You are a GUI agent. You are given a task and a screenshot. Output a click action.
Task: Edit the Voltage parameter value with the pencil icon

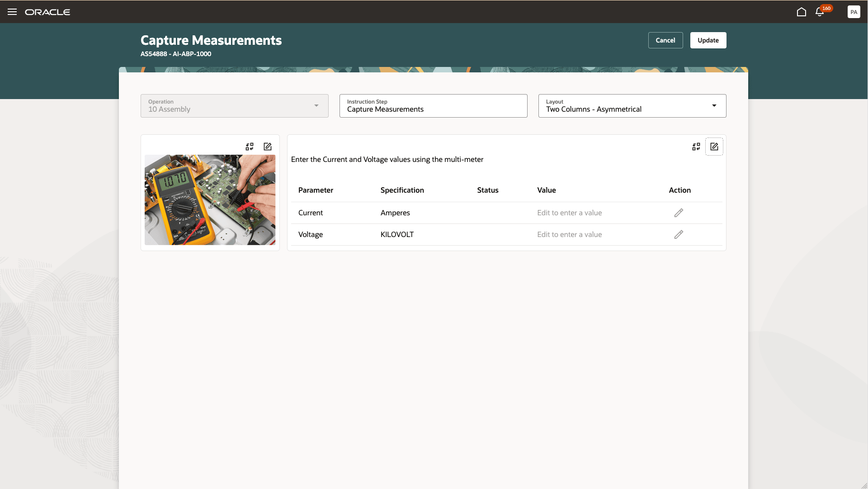pos(679,234)
